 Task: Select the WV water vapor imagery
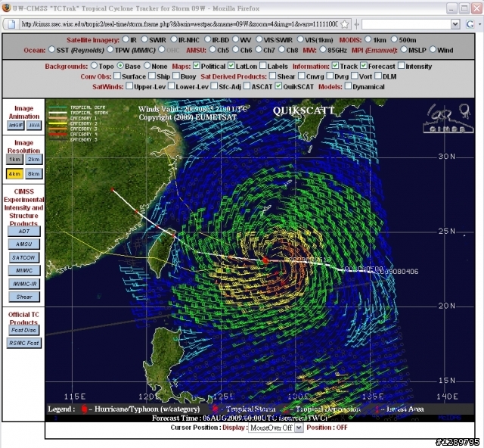pos(235,39)
